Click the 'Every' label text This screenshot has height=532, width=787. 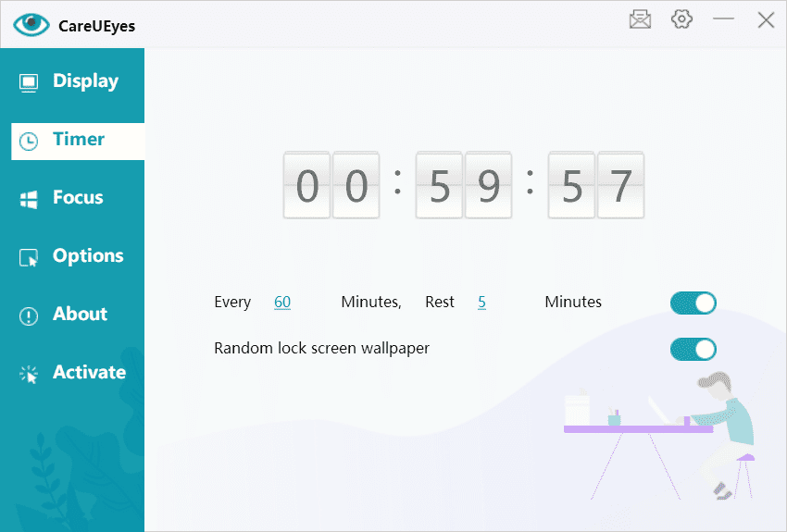(232, 303)
